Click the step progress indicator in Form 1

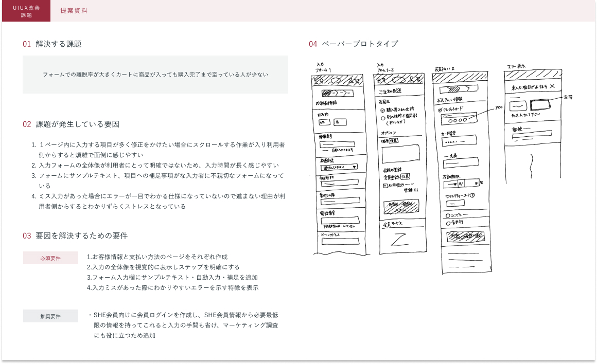click(x=337, y=93)
